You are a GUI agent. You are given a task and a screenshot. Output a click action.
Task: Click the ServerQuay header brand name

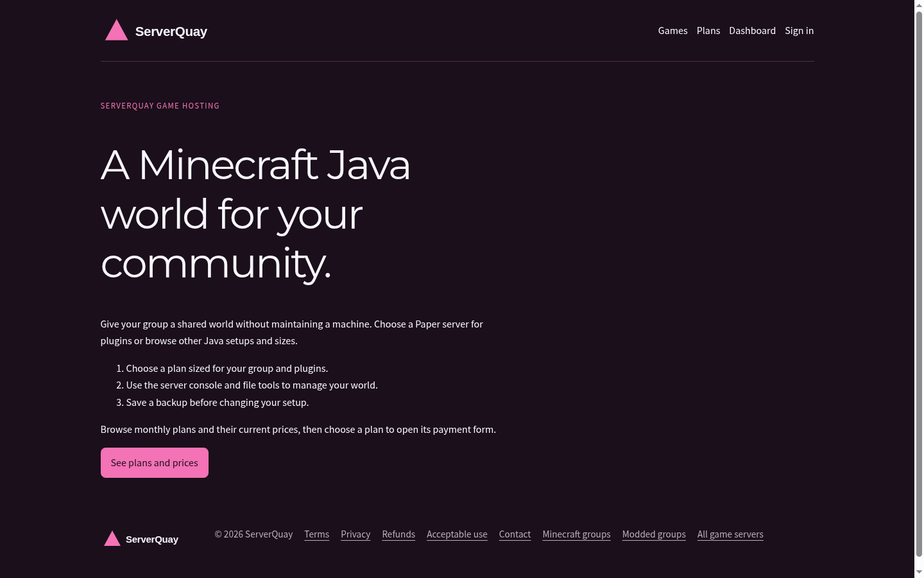pyautogui.click(x=171, y=31)
